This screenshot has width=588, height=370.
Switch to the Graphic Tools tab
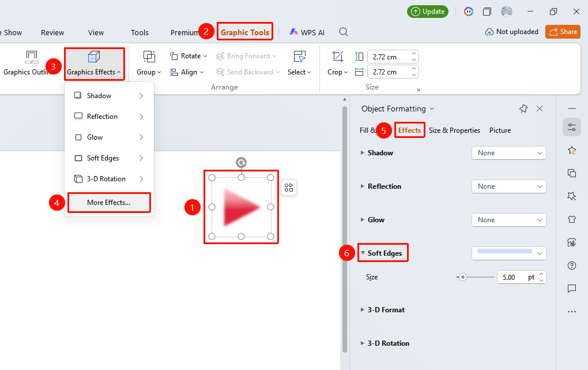(245, 32)
